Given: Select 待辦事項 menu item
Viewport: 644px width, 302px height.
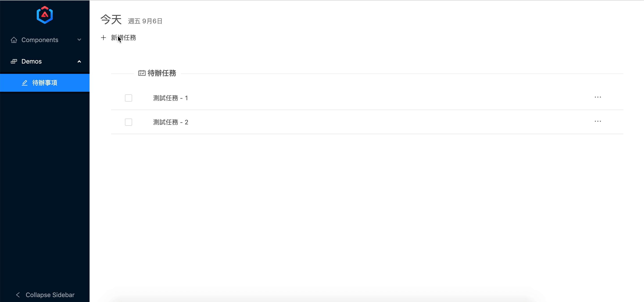Looking at the screenshot, I should tap(45, 83).
